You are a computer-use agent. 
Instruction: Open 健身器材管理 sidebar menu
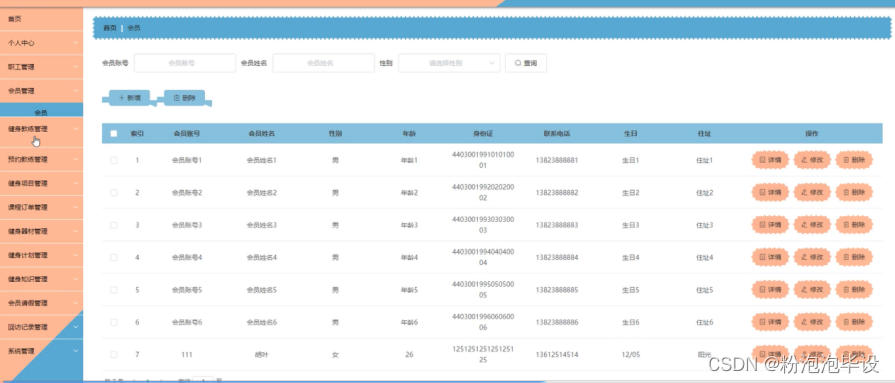click(x=41, y=231)
